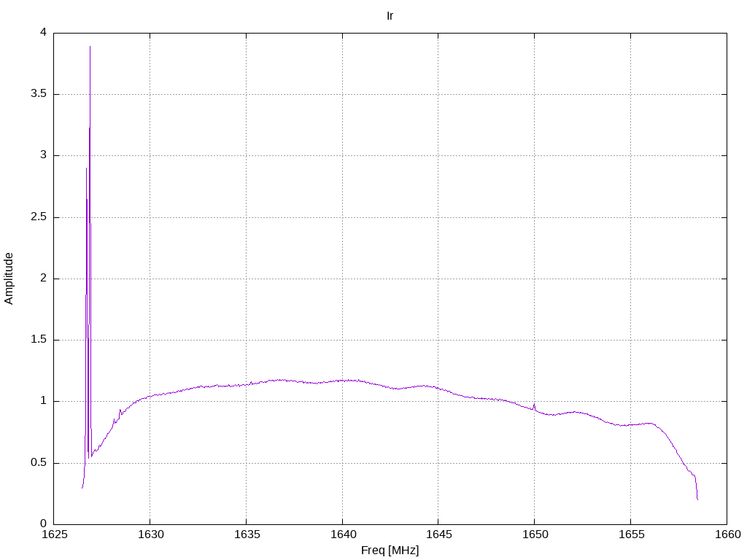Viewport: 747px width, 560px height.
Task: Click the y-axis tick label 3
Action: coord(43,155)
